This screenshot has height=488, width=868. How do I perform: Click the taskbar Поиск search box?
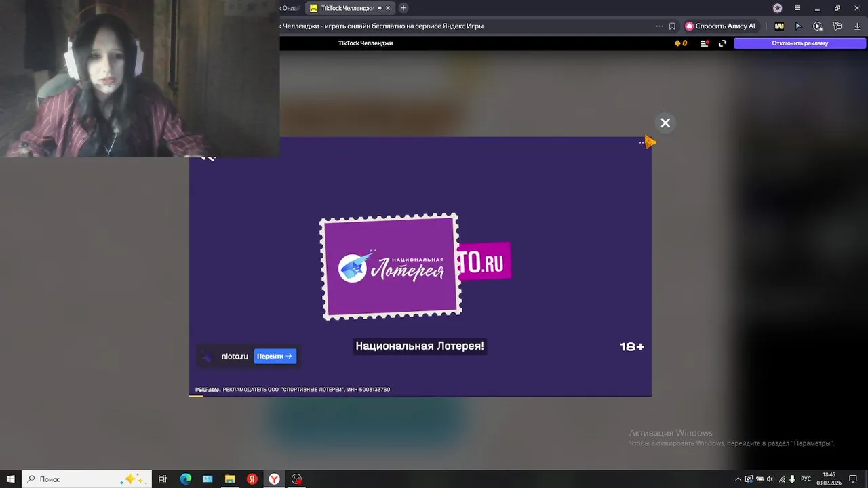87,479
